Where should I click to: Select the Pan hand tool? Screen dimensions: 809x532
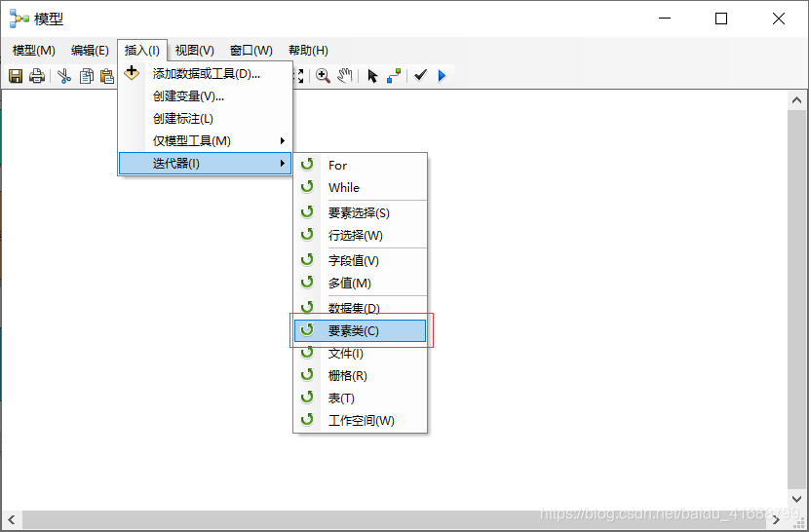[x=345, y=76]
